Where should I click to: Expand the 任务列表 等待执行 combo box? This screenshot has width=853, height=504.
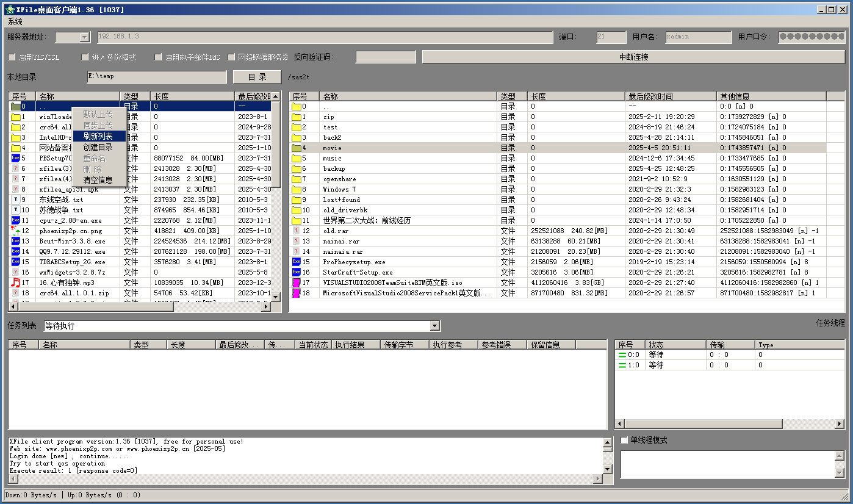434,326
